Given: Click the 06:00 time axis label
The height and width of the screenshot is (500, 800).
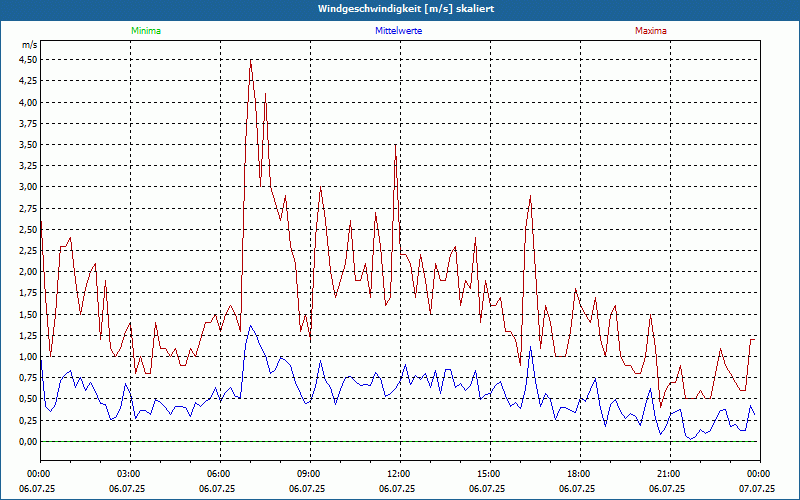Looking at the screenshot, I should click(220, 474).
